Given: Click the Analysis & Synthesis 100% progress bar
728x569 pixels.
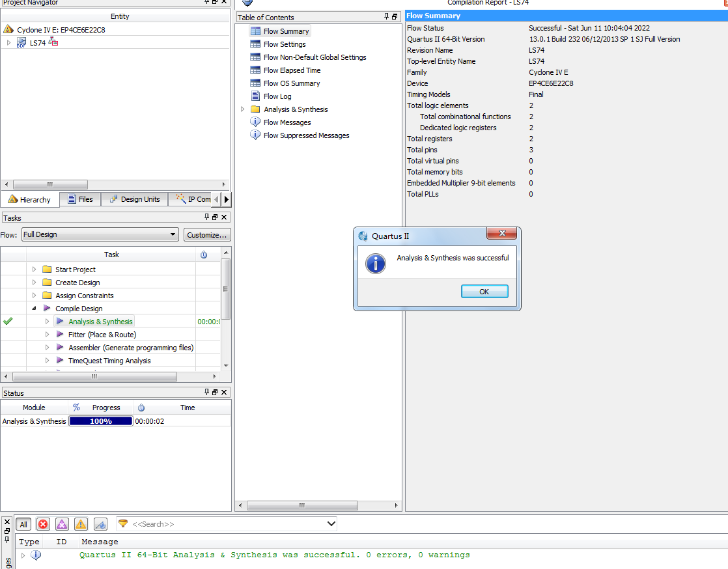Looking at the screenshot, I should (101, 421).
